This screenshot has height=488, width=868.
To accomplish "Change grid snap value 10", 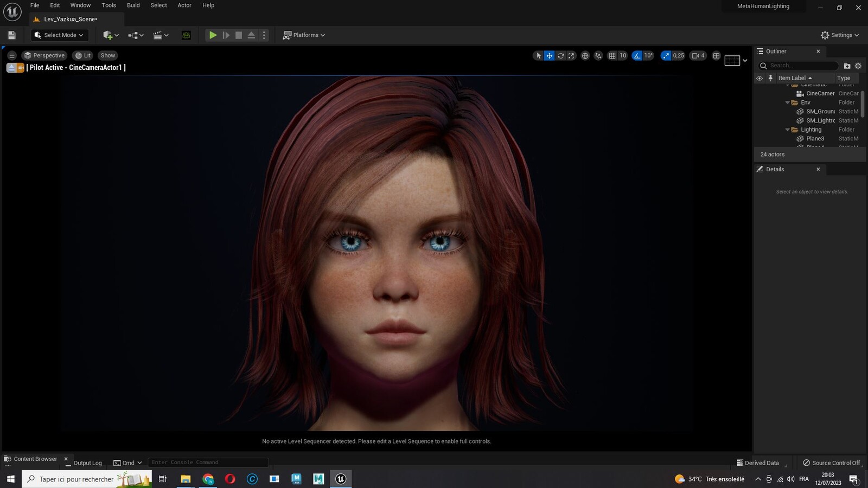I will [x=623, y=55].
